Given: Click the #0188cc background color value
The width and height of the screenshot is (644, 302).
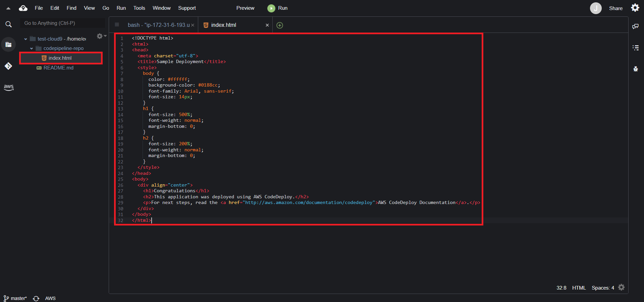Looking at the screenshot, I should [x=208, y=85].
